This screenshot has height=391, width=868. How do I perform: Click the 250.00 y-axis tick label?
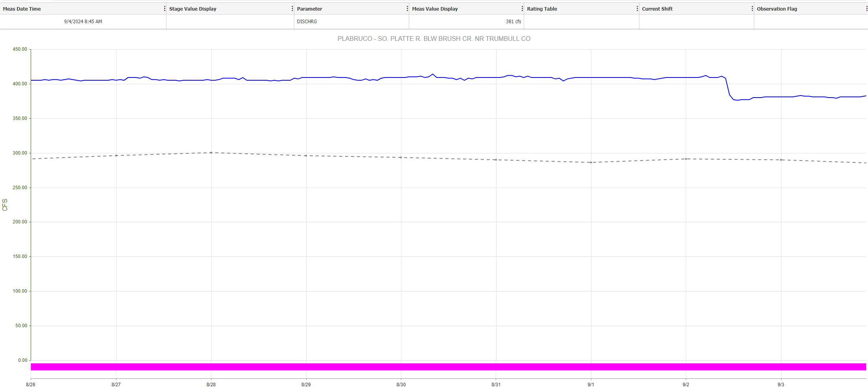tap(20, 188)
